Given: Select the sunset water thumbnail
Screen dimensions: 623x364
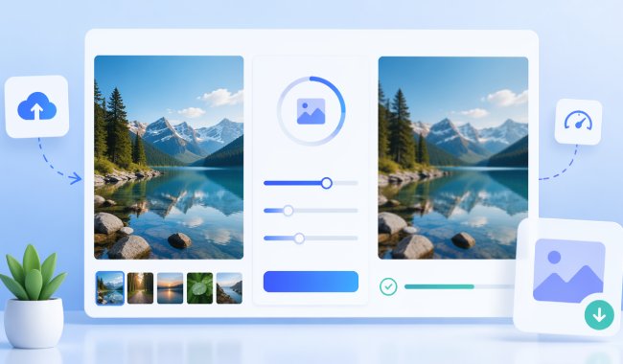Looking at the screenshot, I should coord(170,288).
